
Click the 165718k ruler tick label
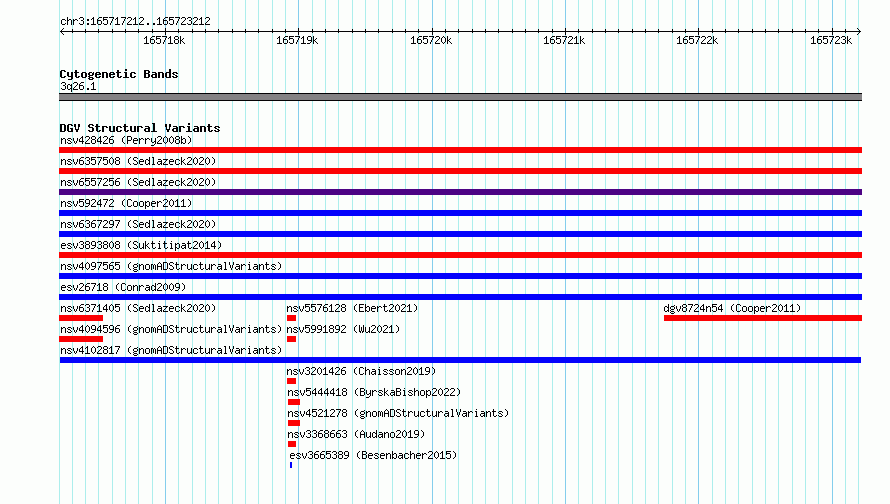pos(164,40)
